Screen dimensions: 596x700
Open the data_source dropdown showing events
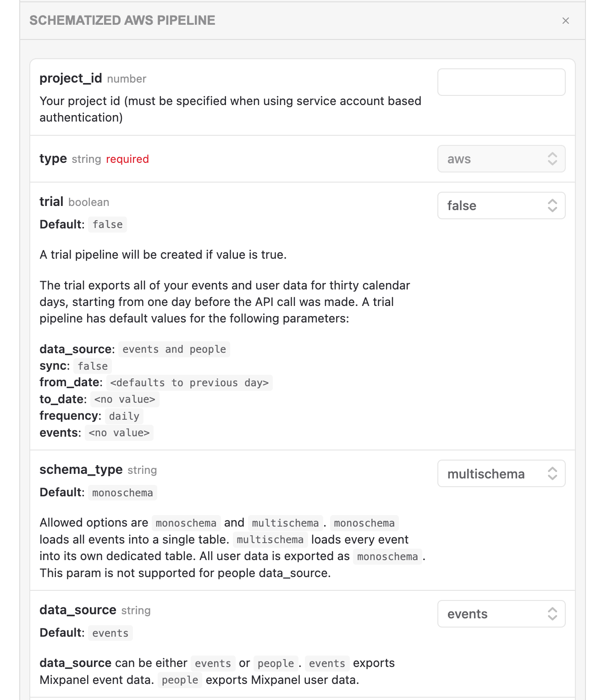501,614
